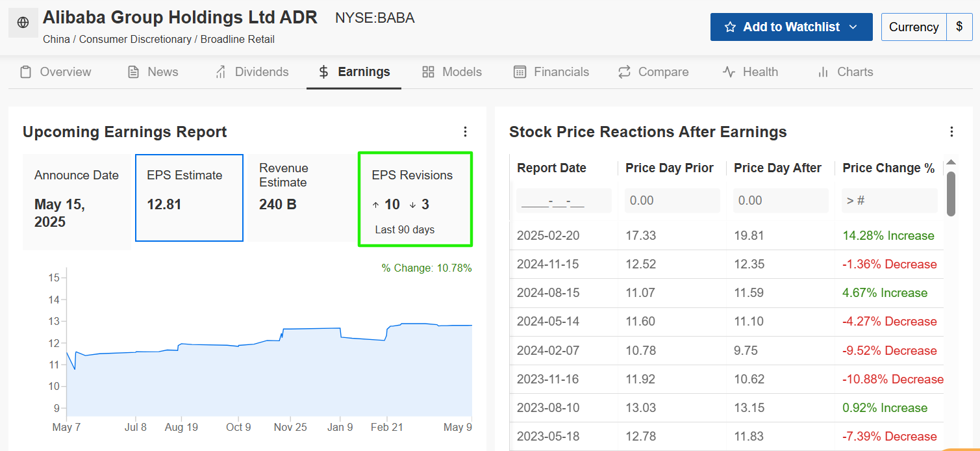The image size is (980, 451).
Task: Click the 2024-02-07 report date cell
Action: (548, 351)
